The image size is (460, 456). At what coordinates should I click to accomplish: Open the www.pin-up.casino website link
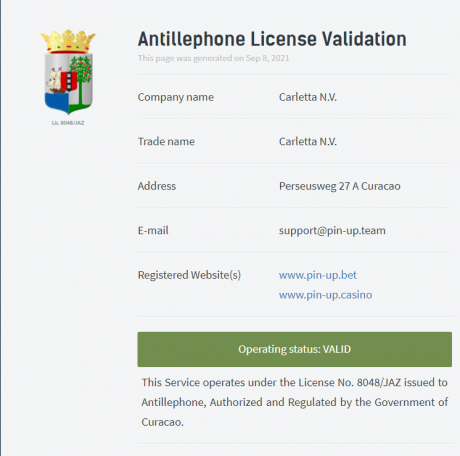325,295
